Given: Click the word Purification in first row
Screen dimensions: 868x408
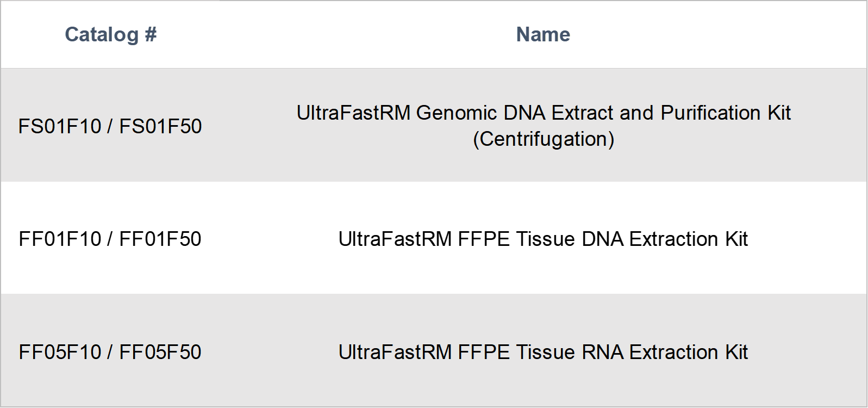Looking at the screenshot, I should [711, 113].
